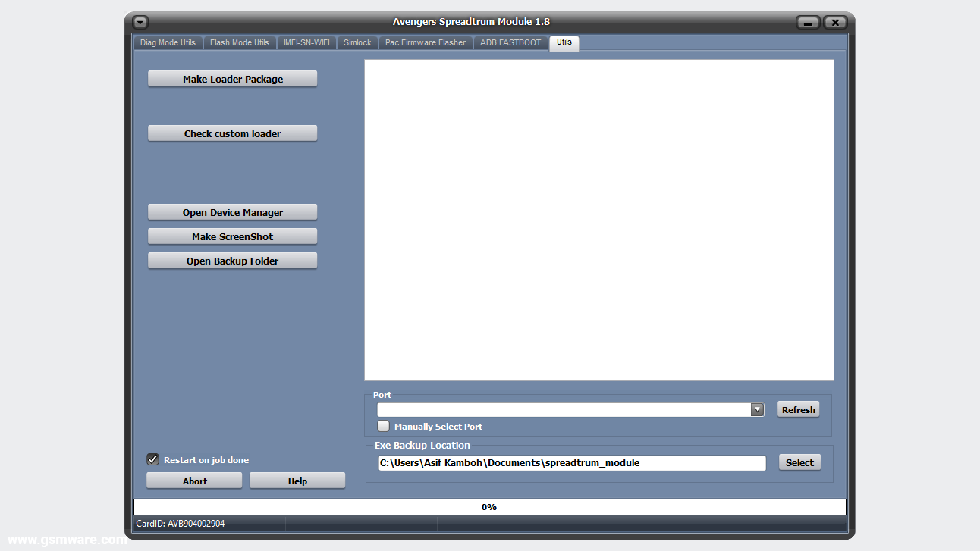This screenshot has width=980, height=551.
Task: Enable Manually Select Port
Action: tap(383, 426)
